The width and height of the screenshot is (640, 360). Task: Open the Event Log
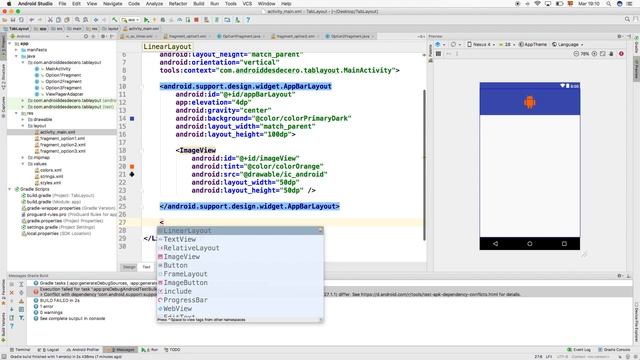point(579,350)
